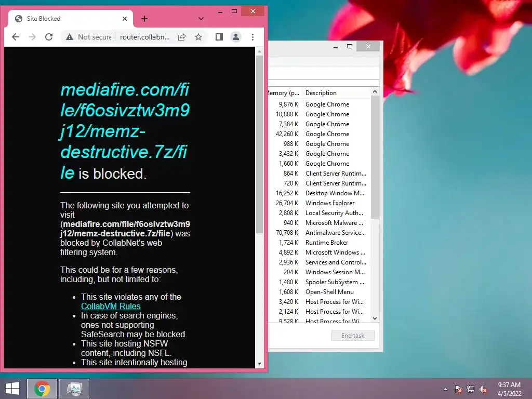Click the Chrome page scrollbar up arrow
Screen dimensions: 532x399
click(260, 51)
